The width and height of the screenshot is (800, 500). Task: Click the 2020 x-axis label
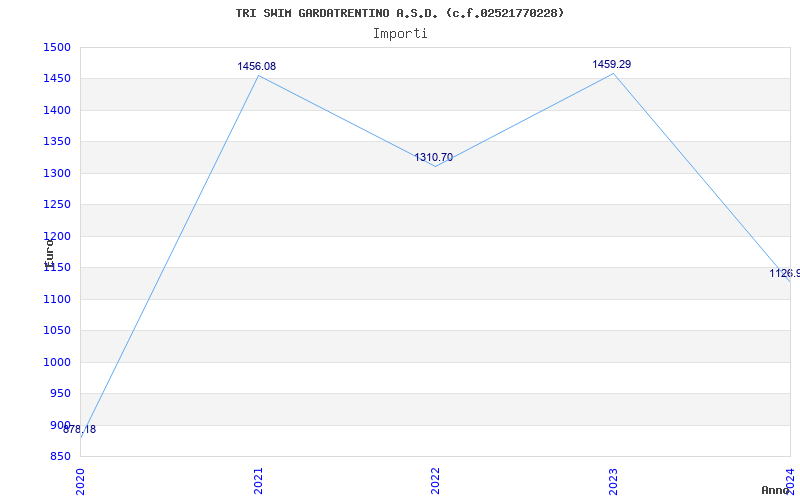[x=80, y=481]
